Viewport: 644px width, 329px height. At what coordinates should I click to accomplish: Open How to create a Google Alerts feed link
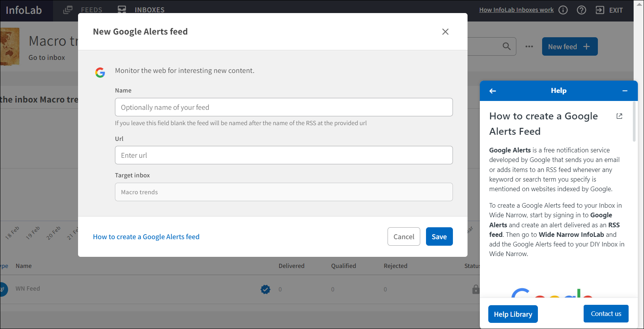146,237
